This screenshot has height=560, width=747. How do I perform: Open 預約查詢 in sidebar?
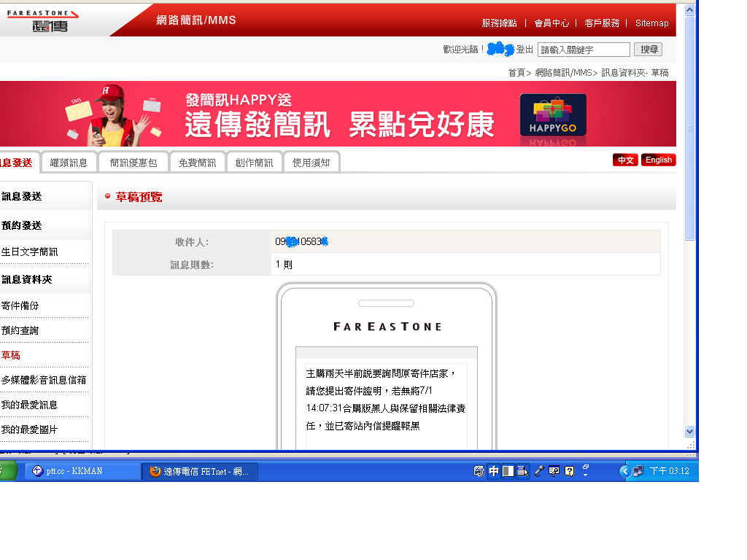click(20, 330)
